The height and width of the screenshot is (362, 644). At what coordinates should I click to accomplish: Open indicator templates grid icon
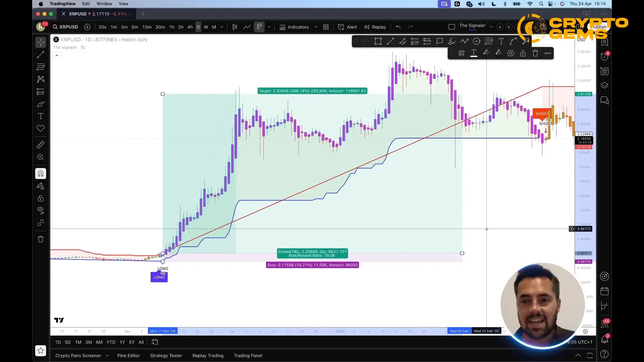[326, 27]
